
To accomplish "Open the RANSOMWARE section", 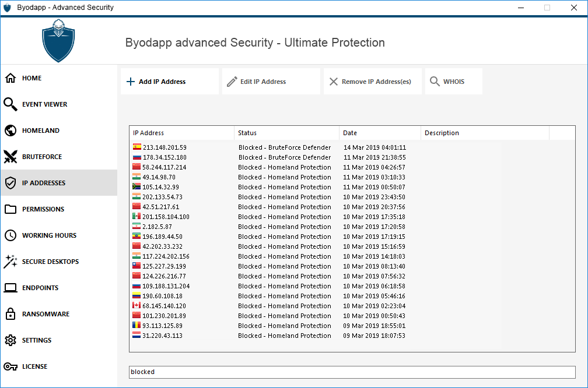I will [x=59, y=314].
